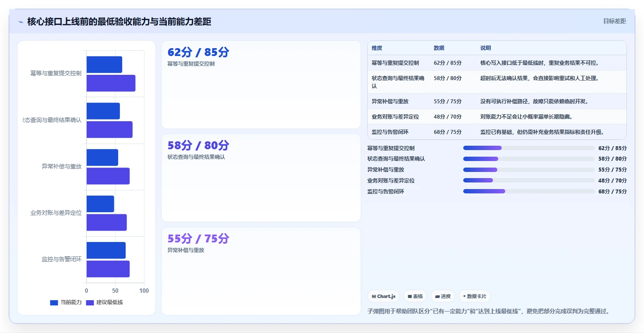The height and width of the screenshot is (333, 644).
Task: Click the 幂等与重复提交控制 progress bar
Action: (529, 148)
